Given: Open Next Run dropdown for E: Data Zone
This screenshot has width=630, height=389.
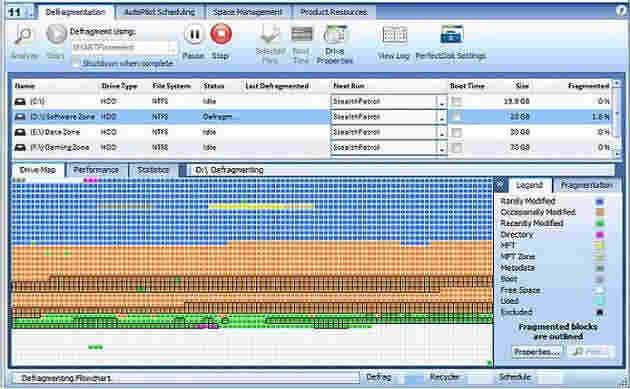Looking at the screenshot, I should [442, 132].
